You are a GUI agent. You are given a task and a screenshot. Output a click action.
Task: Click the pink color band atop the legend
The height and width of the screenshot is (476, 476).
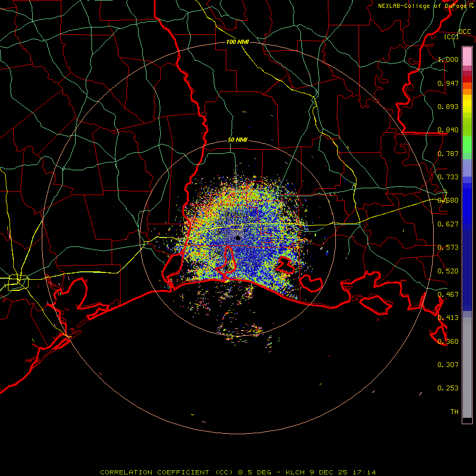pos(467,56)
